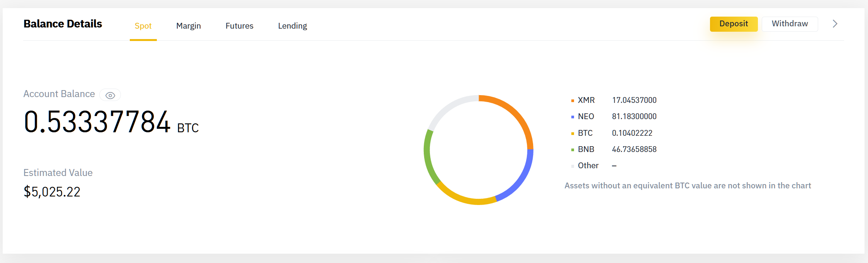Switch to the Spot tab

click(x=143, y=26)
